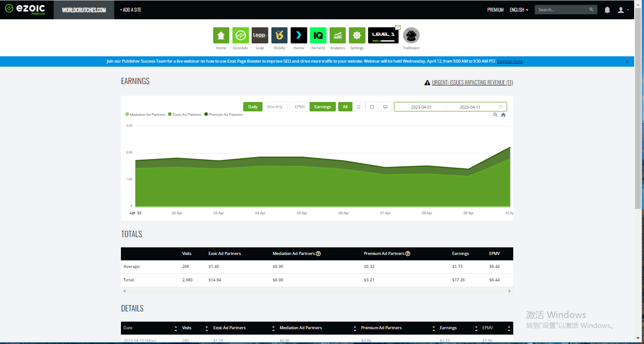Open the Humix icon

[299, 35]
